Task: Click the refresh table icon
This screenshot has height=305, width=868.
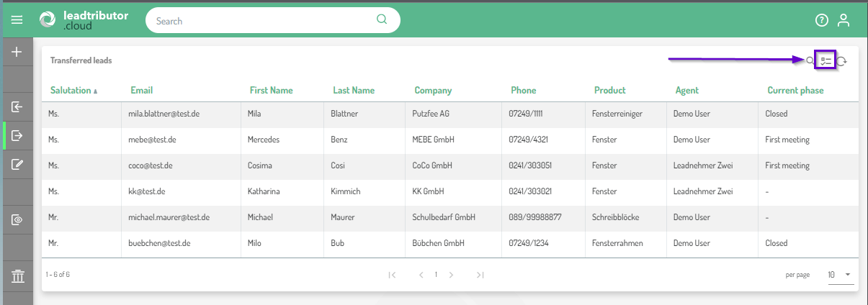Action: click(x=841, y=62)
